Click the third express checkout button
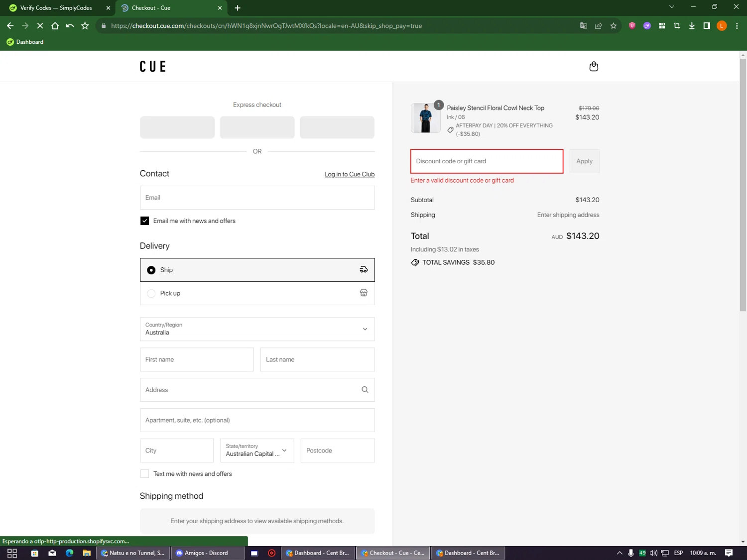747x560 pixels. (x=337, y=127)
